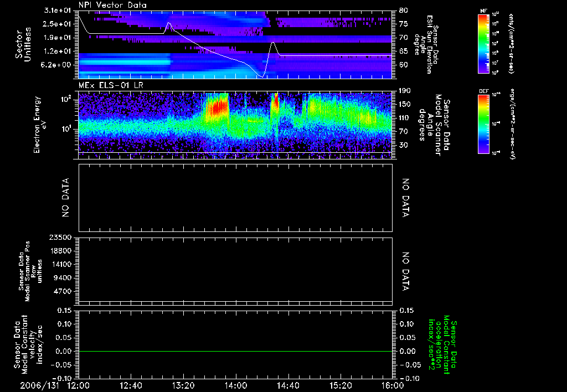Image resolution: width=567 pixels, height=392 pixels.
Task: Click the "14100" scanner position tick
Action: click(x=61, y=264)
